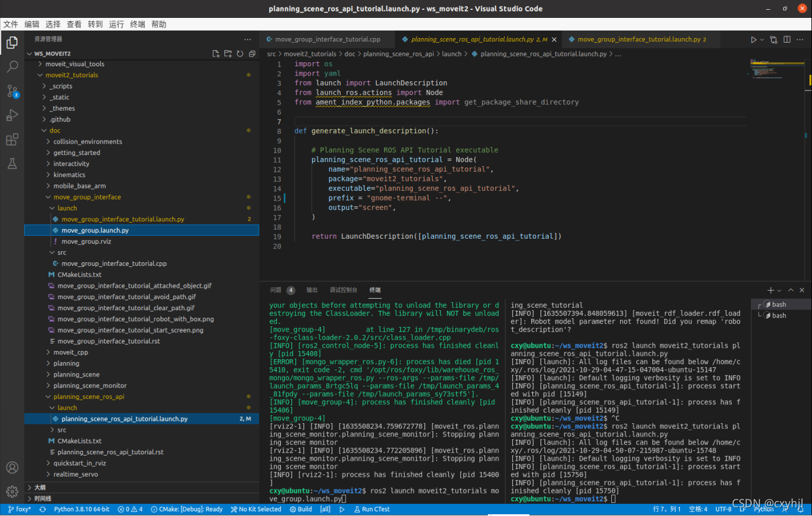The height and width of the screenshot is (516, 812).
Task: Click CMake launch play icon in status bar
Action: pyautogui.click(x=342, y=510)
